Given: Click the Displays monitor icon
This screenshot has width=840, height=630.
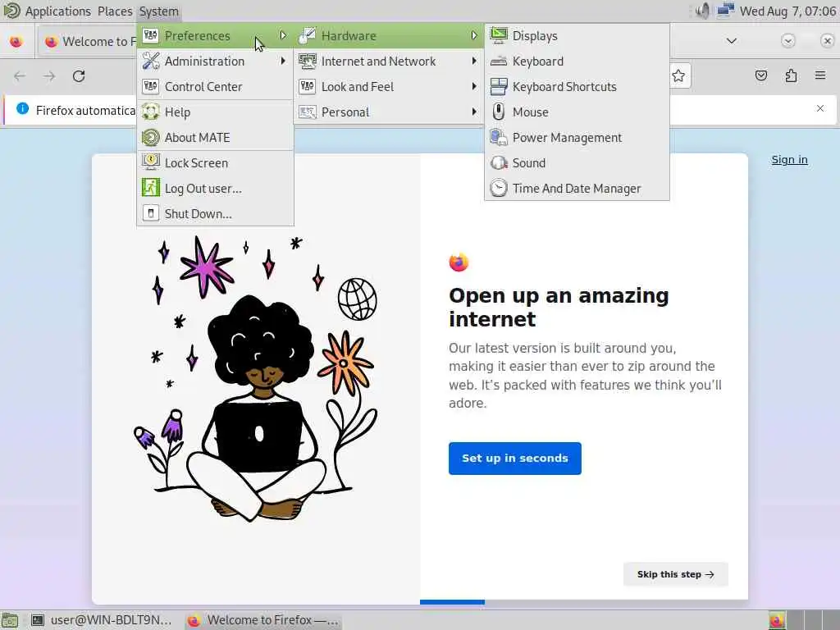Looking at the screenshot, I should (x=499, y=35).
